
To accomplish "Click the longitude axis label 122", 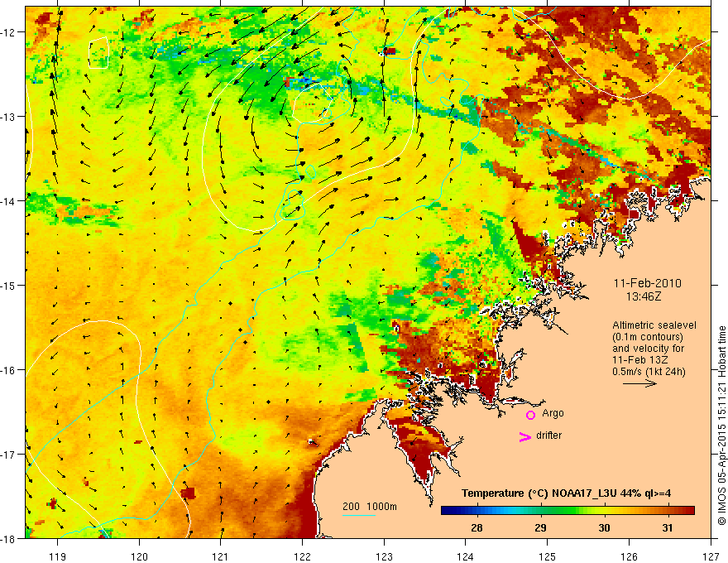I will pyautogui.click(x=302, y=556).
